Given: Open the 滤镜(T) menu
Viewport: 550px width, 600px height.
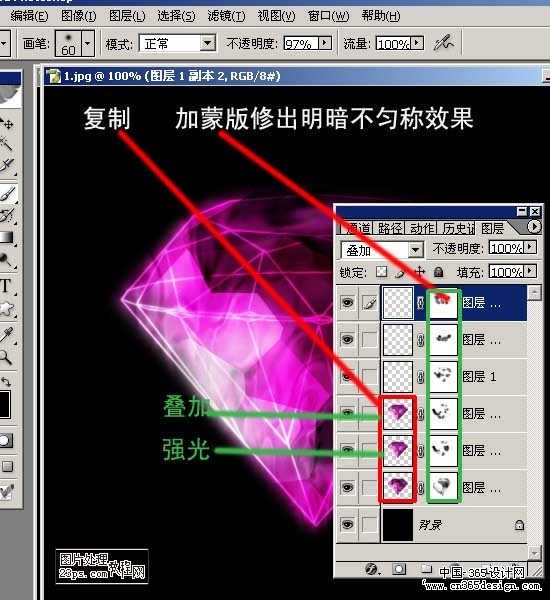Looking at the screenshot, I should coord(226,16).
